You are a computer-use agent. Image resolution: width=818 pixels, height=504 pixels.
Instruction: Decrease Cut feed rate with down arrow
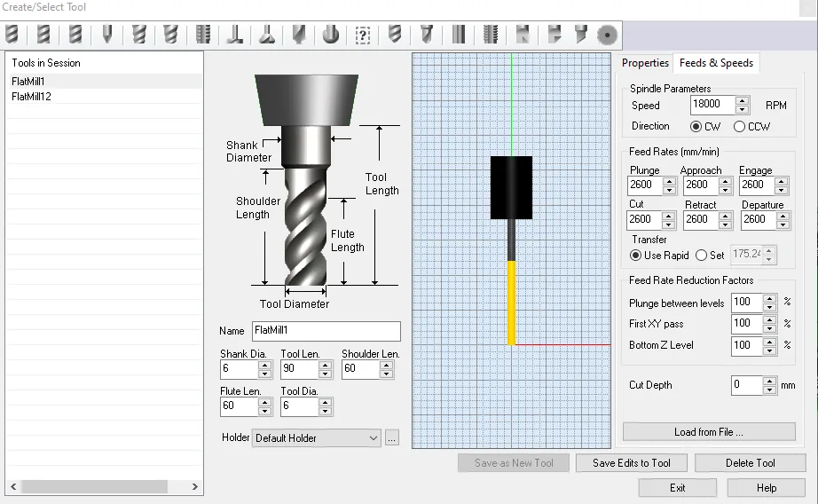coord(669,224)
